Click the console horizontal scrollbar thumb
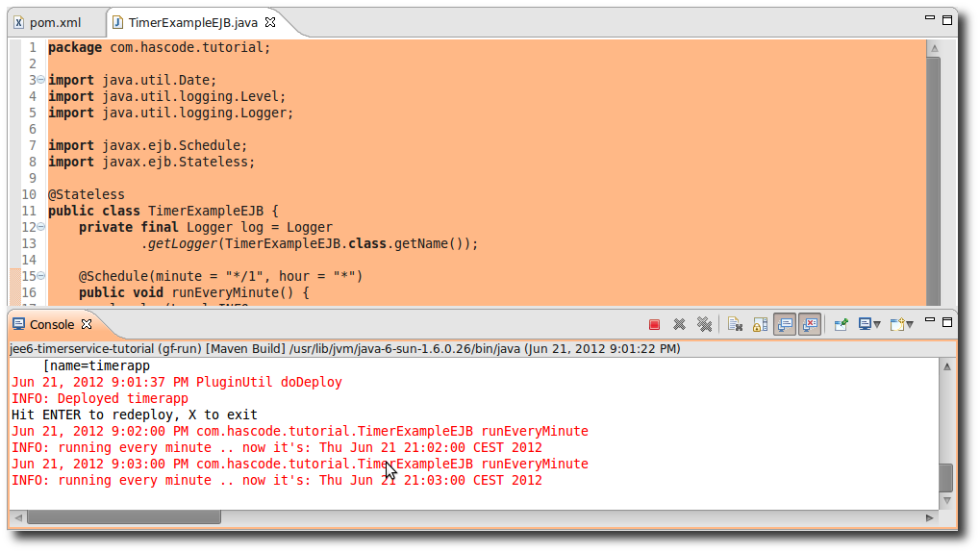The width and height of the screenshot is (980, 553). point(124,517)
